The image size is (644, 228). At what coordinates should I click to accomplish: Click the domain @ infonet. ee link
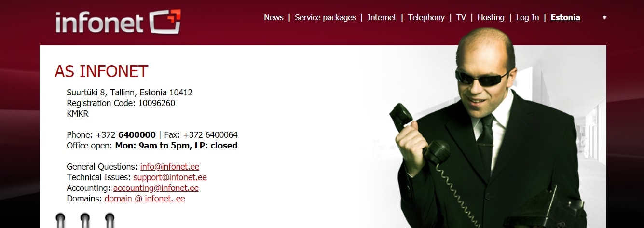click(x=145, y=199)
